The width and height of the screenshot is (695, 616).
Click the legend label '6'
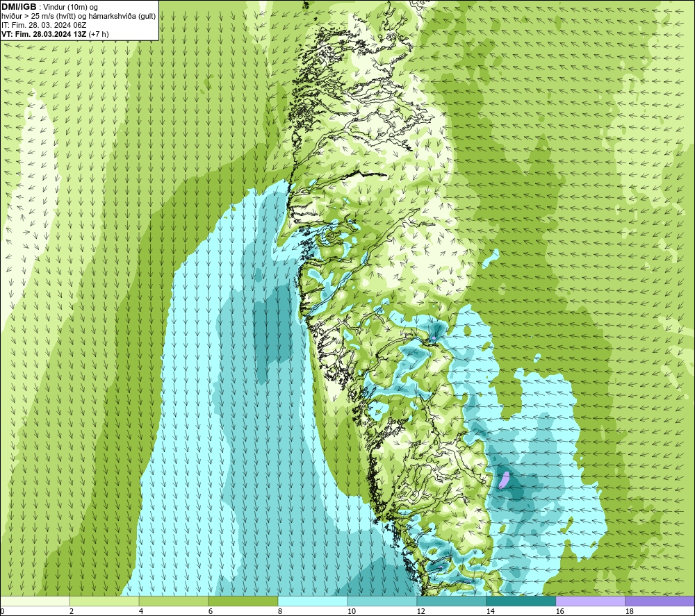tap(211, 611)
